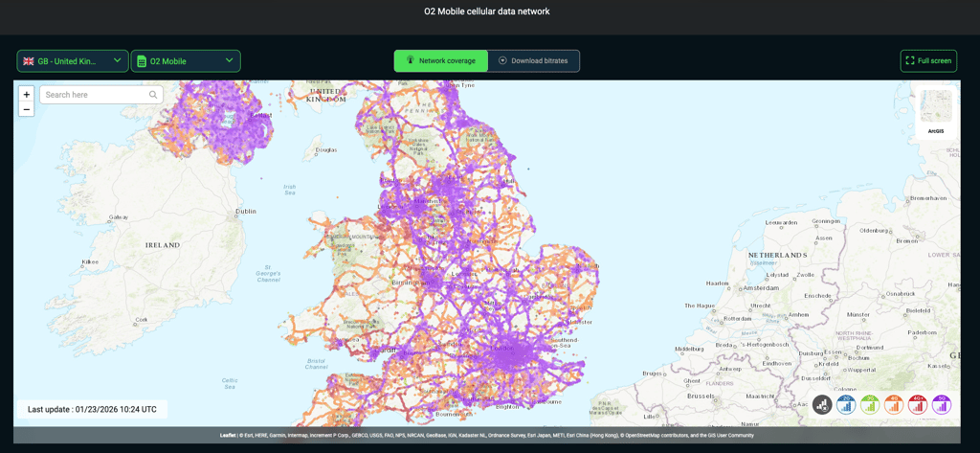Click the IRELAND country label
Viewport: 980px width, 453px height.
[x=163, y=245]
